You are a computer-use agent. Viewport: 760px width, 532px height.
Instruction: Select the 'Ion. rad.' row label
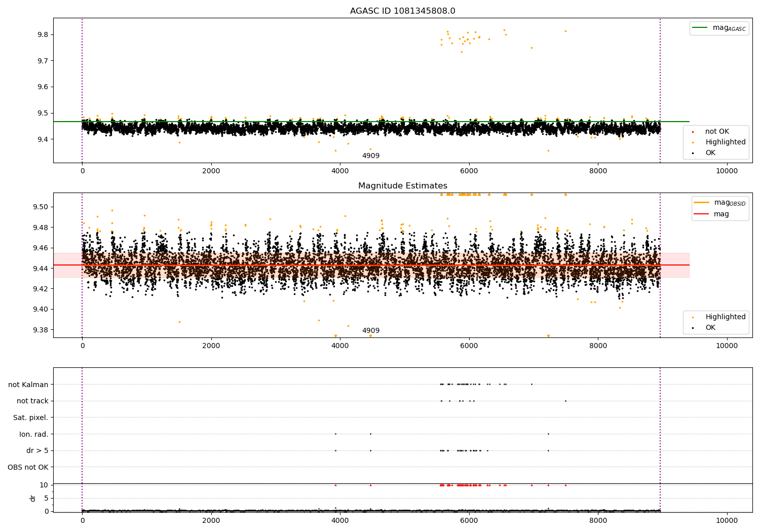point(34,434)
